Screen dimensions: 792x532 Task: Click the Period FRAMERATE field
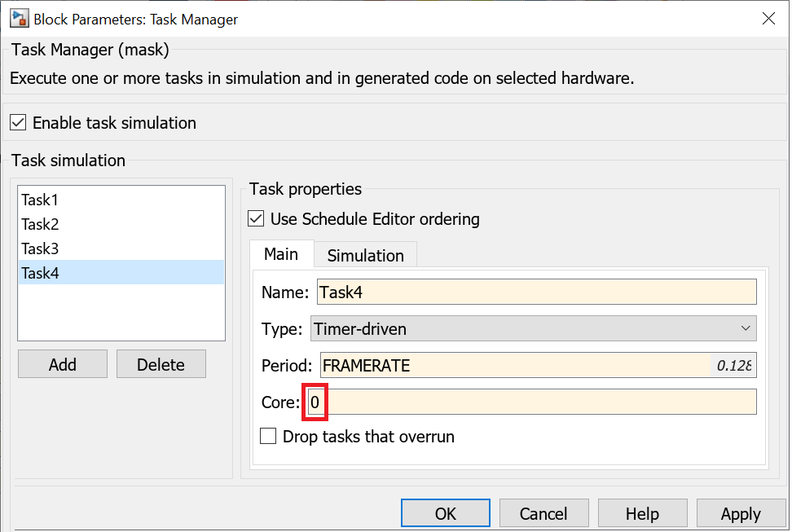(x=513, y=366)
